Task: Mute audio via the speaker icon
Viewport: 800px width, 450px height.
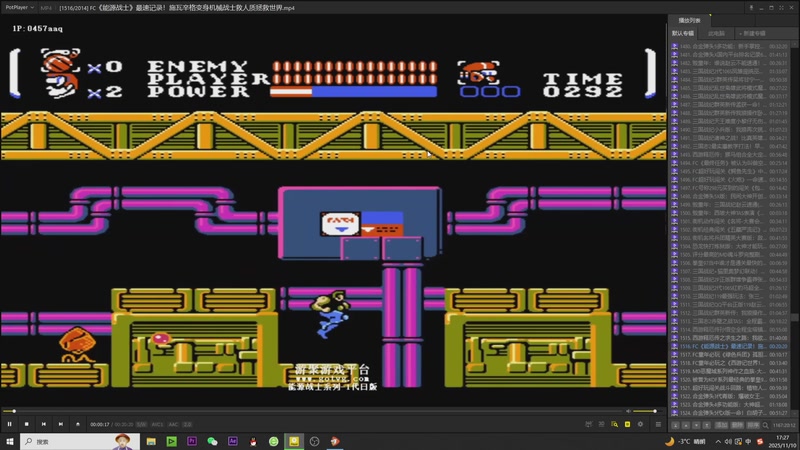Action: tap(629, 411)
